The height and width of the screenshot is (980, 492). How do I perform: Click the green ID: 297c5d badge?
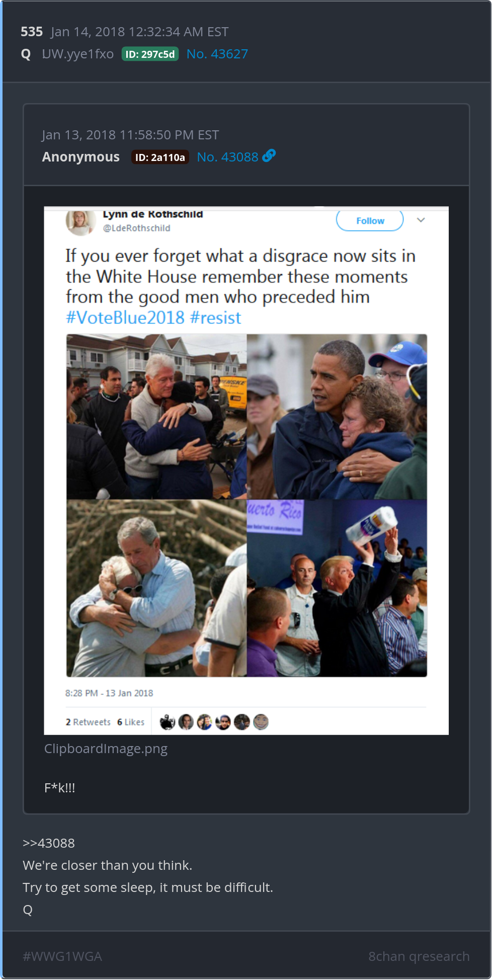click(x=150, y=54)
